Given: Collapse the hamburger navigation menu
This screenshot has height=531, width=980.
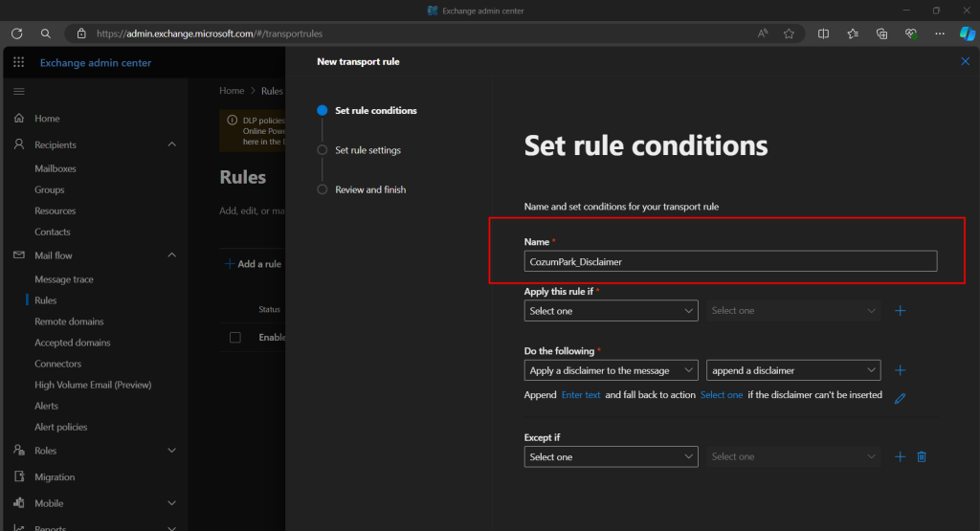Looking at the screenshot, I should (19, 91).
